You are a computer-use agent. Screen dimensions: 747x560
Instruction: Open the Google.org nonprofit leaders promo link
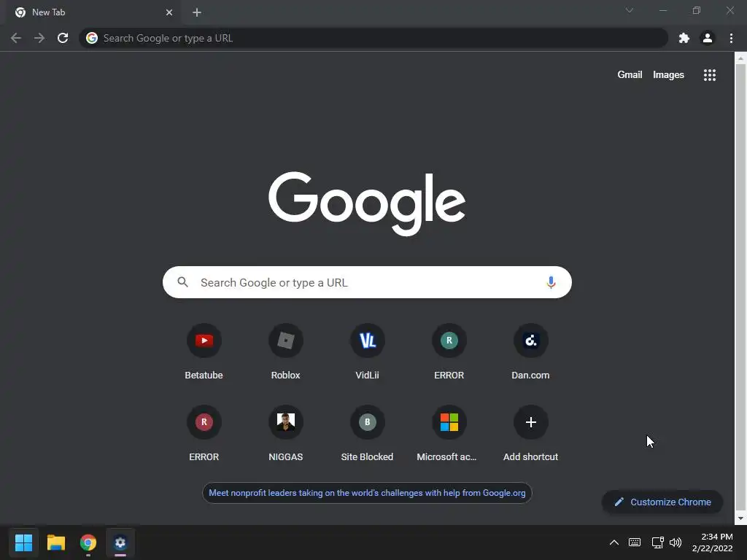(367, 493)
